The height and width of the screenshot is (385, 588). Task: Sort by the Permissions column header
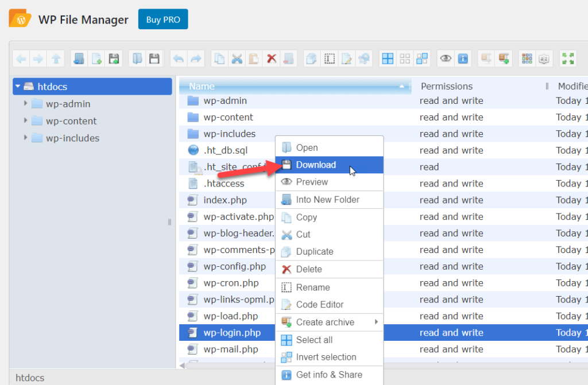(x=481, y=86)
